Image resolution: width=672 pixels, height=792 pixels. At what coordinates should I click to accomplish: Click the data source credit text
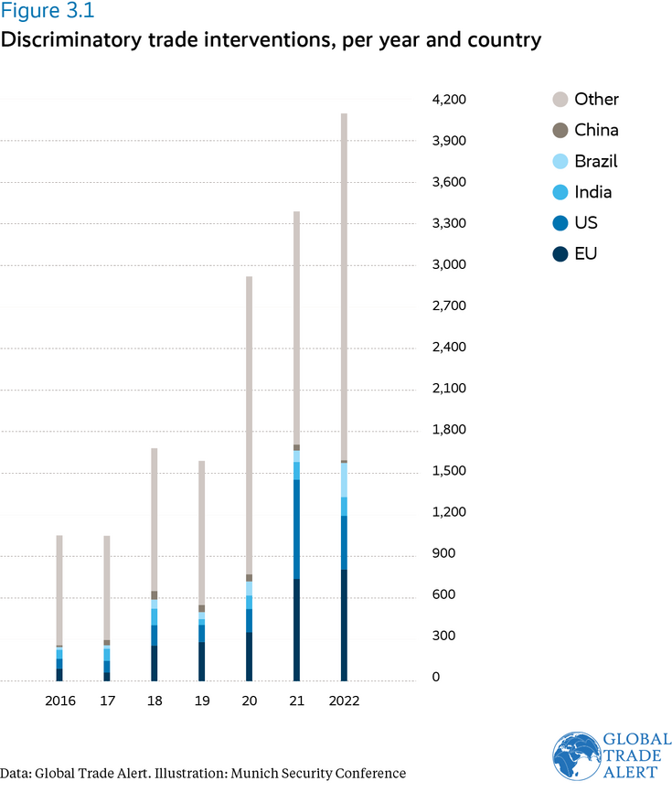coord(203,774)
